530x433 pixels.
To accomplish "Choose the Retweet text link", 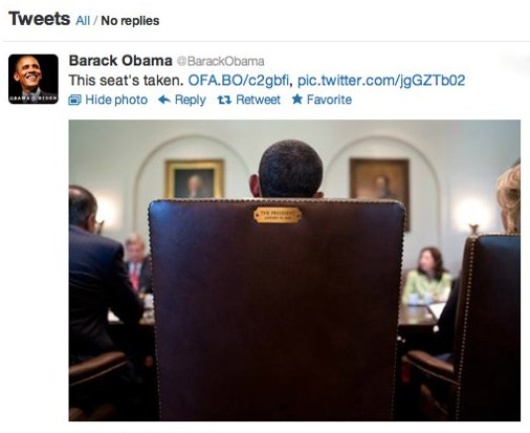I will [x=258, y=100].
